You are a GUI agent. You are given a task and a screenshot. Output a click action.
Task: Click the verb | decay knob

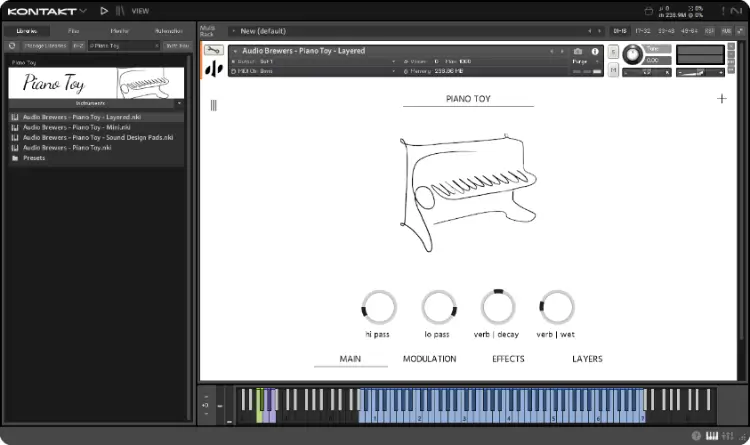(498, 307)
